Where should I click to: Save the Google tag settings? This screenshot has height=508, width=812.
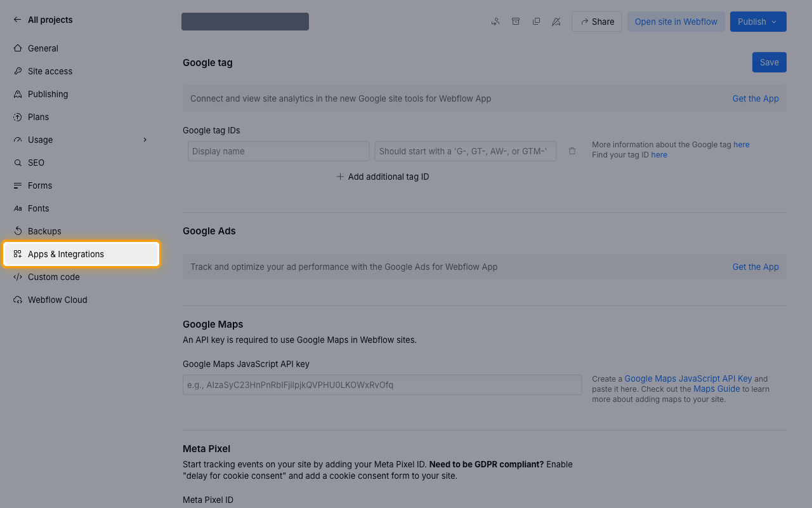coord(769,62)
